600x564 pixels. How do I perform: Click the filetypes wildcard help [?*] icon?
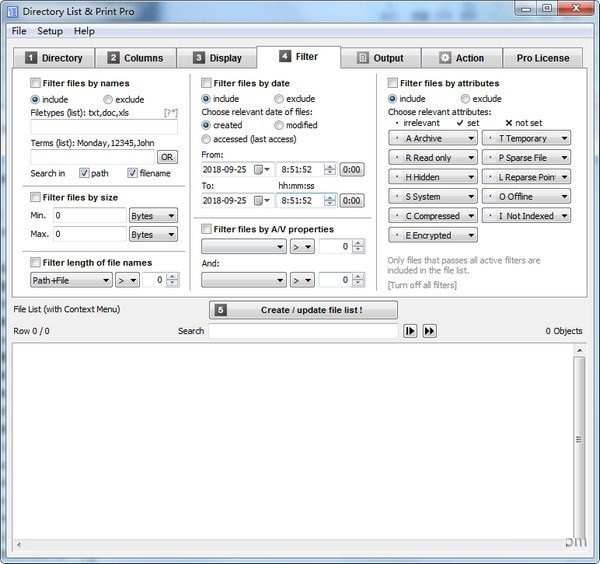coord(171,113)
